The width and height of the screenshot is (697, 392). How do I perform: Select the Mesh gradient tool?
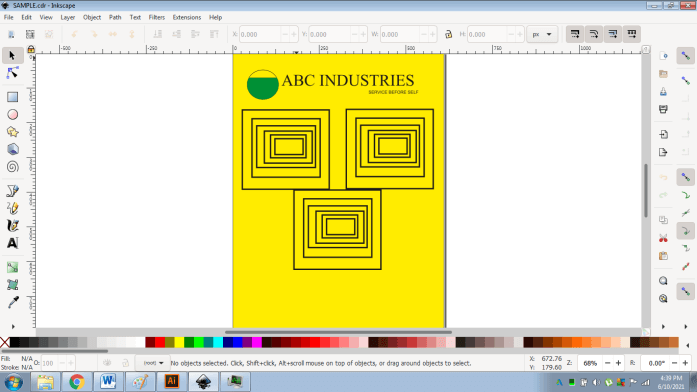(x=12, y=284)
